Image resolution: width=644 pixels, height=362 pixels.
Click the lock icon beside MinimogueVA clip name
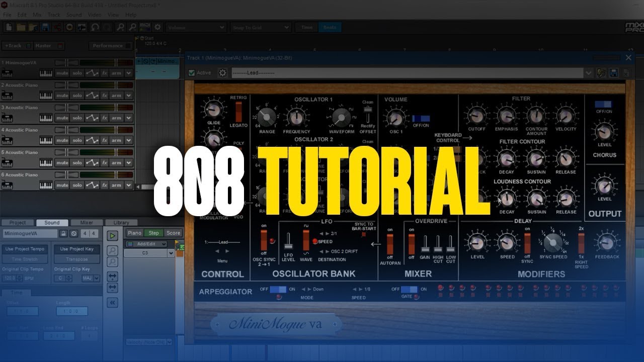pos(63,233)
